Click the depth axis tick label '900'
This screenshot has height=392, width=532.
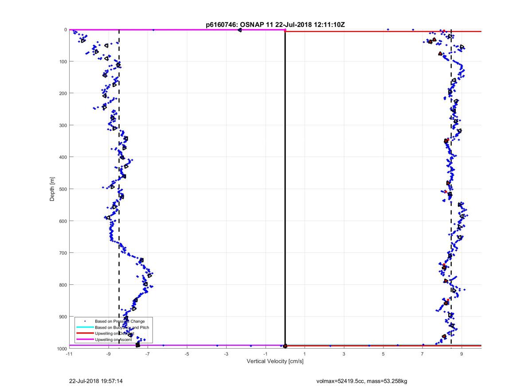pyautogui.click(x=63, y=317)
